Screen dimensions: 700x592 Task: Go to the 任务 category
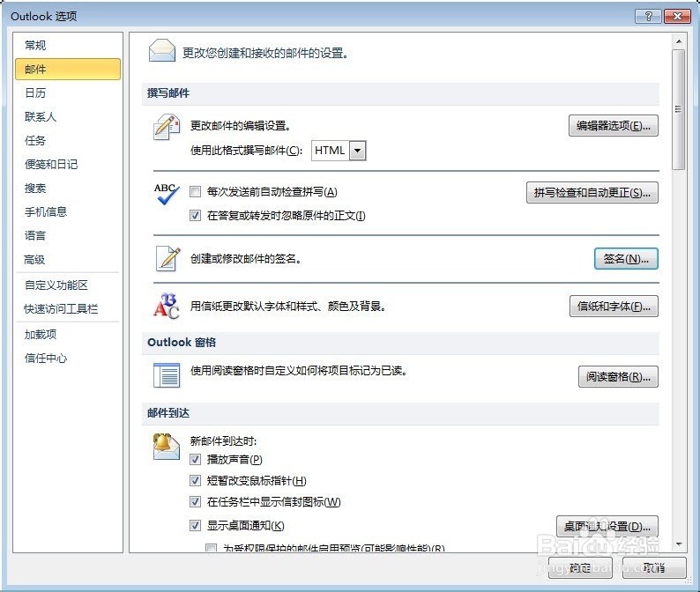(x=68, y=141)
